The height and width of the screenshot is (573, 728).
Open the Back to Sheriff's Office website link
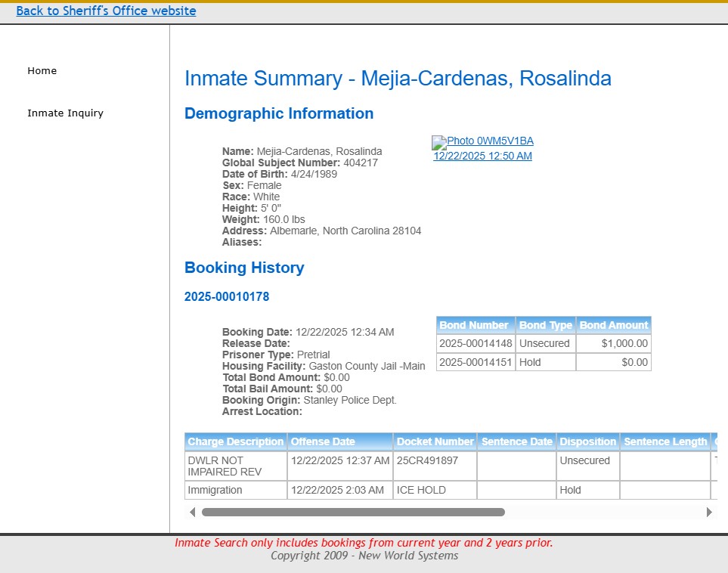pyautogui.click(x=106, y=11)
